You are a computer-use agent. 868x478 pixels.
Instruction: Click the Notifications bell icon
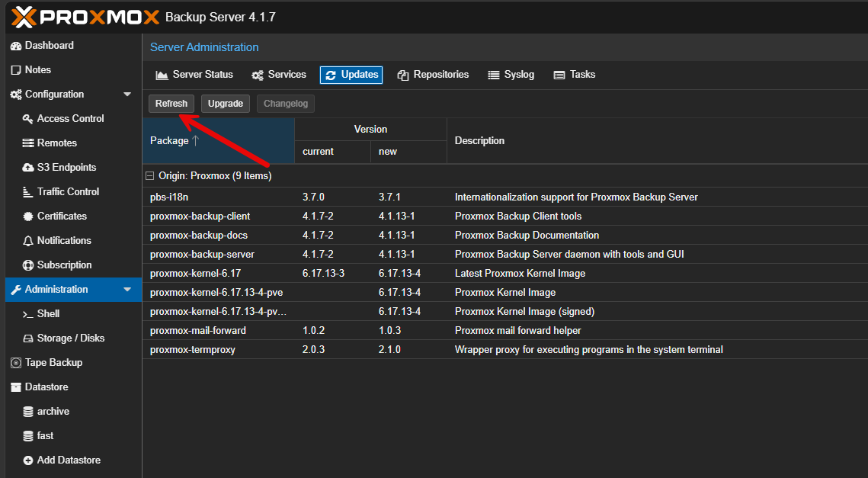tap(27, 241)
